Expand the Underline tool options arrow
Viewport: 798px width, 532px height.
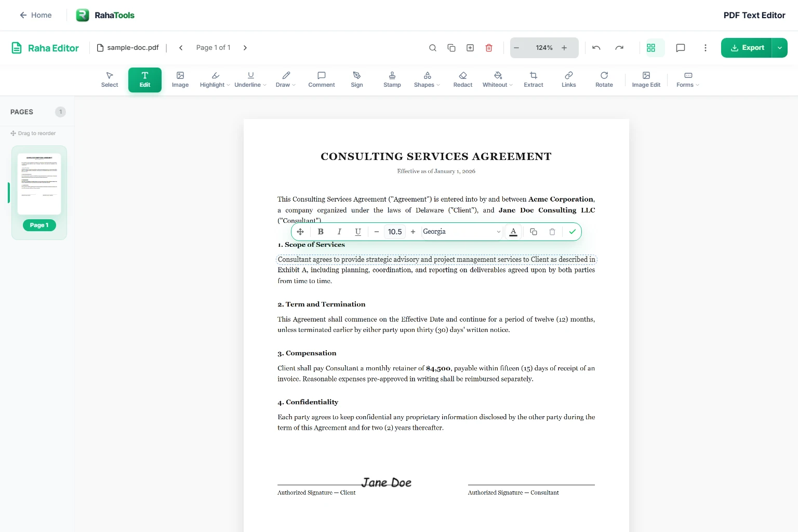pos(265,85)
